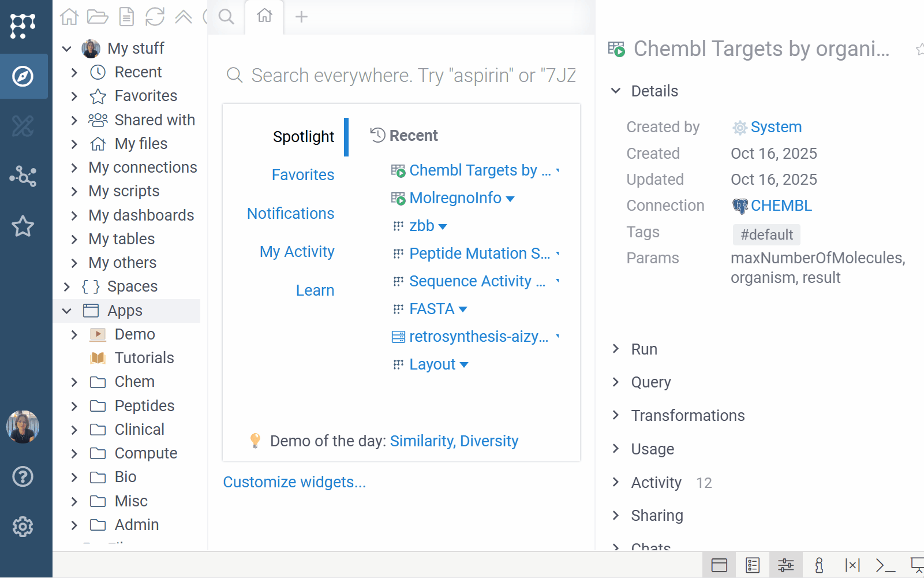Open the CHEMBL connection link
Image resolution: width=924 pixels, height=578 pixels.
click(781, 206)
